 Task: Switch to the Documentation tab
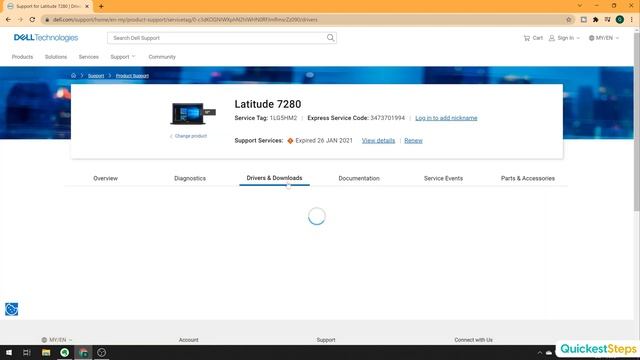coord(359,178)
